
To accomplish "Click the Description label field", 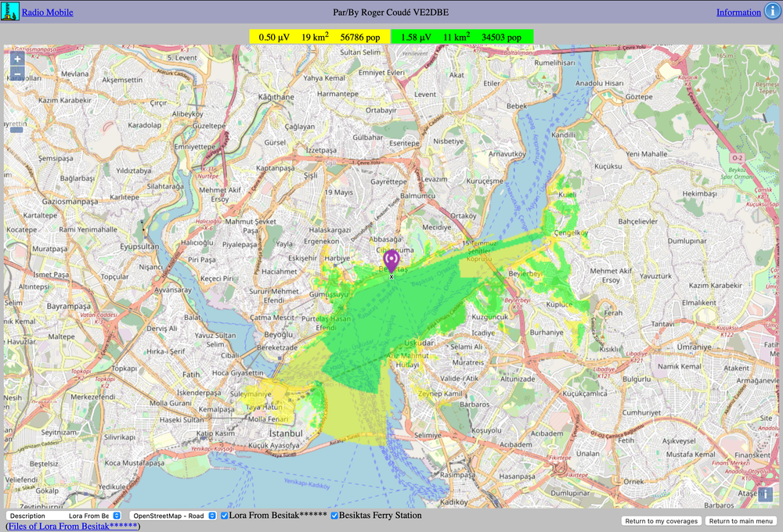I will click(x=27, y=516).
